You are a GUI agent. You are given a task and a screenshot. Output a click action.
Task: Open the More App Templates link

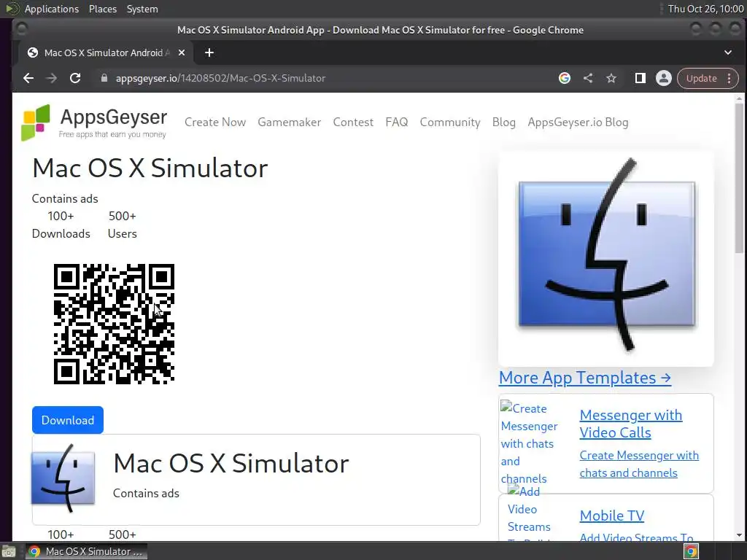pyautogui.click(x=585, y=378)
